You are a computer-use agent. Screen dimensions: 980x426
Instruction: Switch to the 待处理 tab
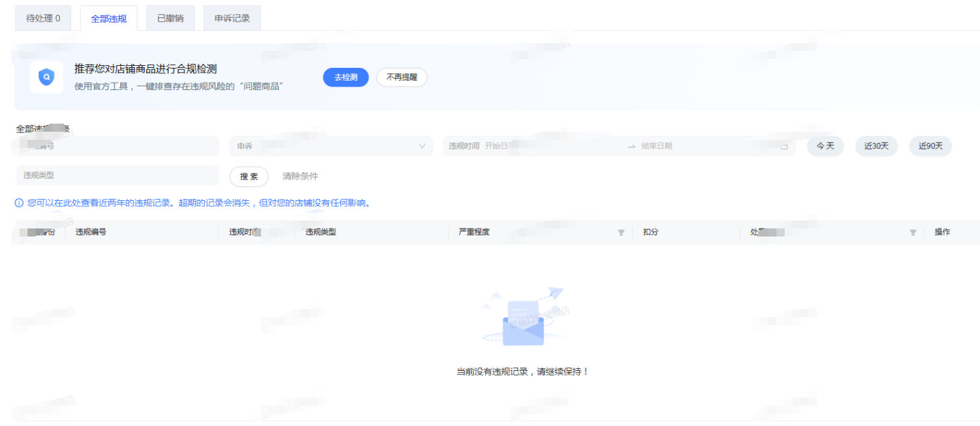[x=43, y=18]
